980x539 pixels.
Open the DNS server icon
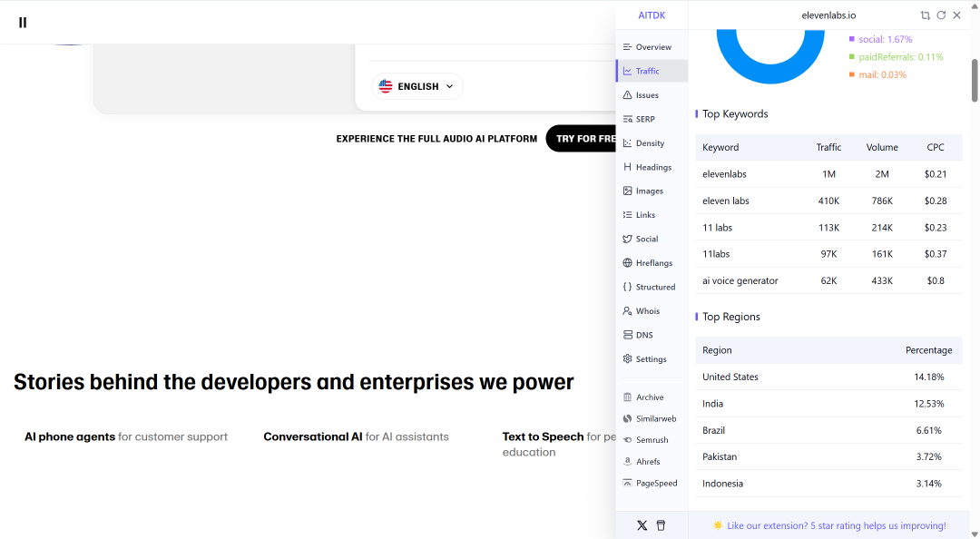(627, 335)
